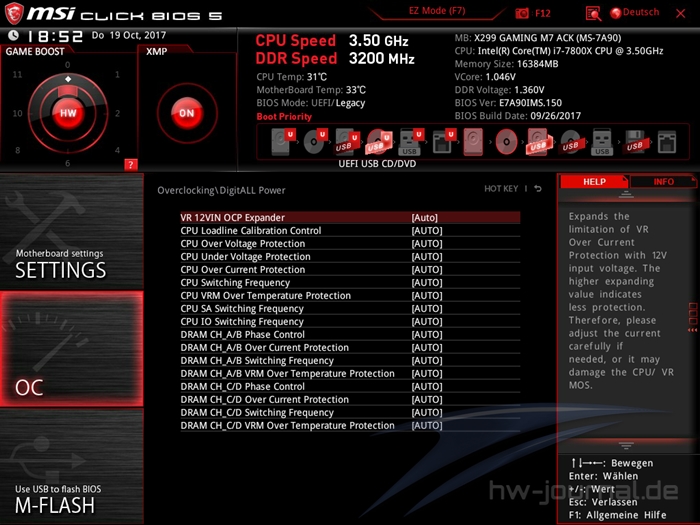Click the Overclocking\DigitALL Power breadcrumb

point(221,190)
